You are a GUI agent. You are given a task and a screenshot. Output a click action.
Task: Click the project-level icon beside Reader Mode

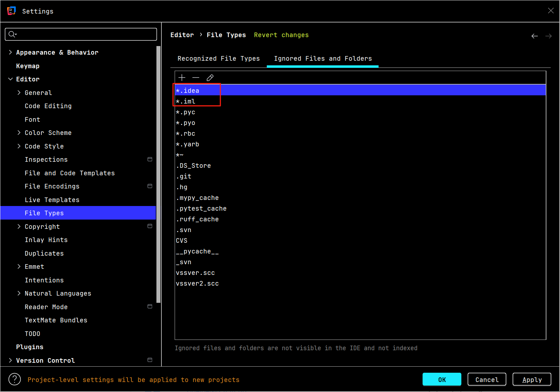tap(150, 307)
